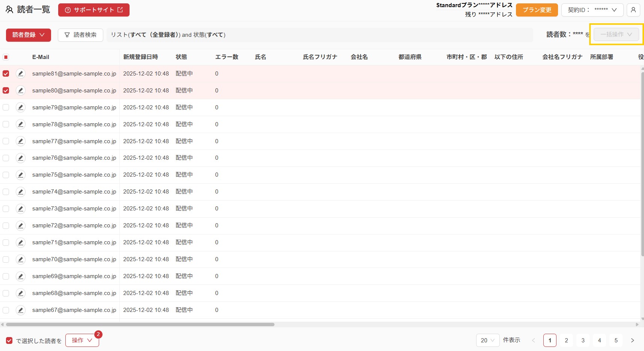The image size is (644, 351).
Task: Uncheck the checkbox for sample80
Action: click(6, 91)
